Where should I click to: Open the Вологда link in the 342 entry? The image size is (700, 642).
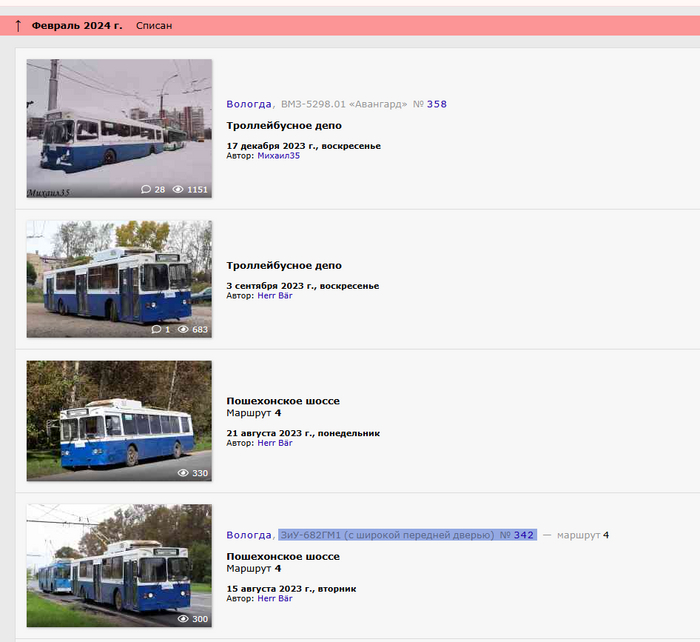249,535
